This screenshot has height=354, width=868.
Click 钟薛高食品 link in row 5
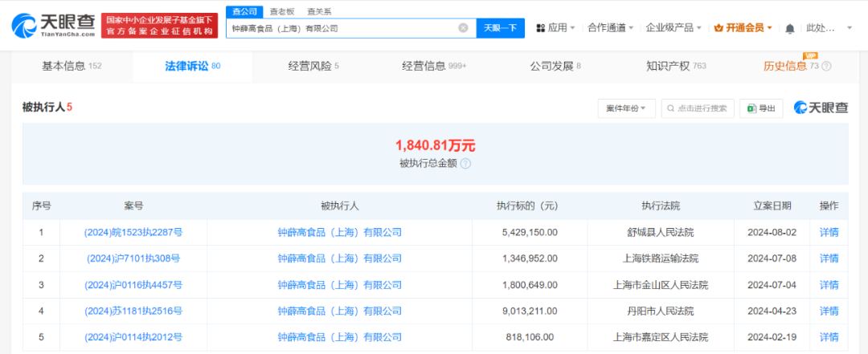(339, 337)
